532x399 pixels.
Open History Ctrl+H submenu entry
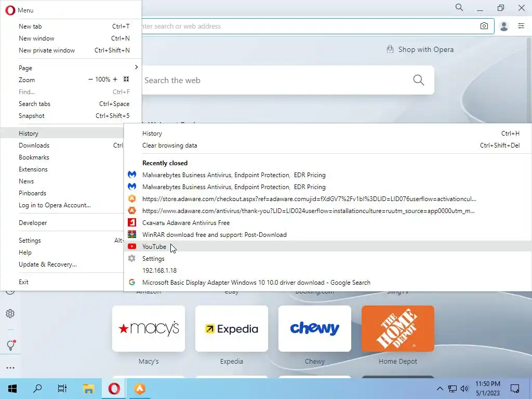(328, 134)
